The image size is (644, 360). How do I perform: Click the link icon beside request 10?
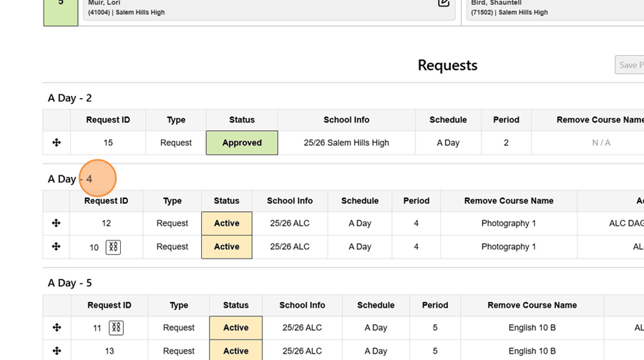tap(113, 247)
